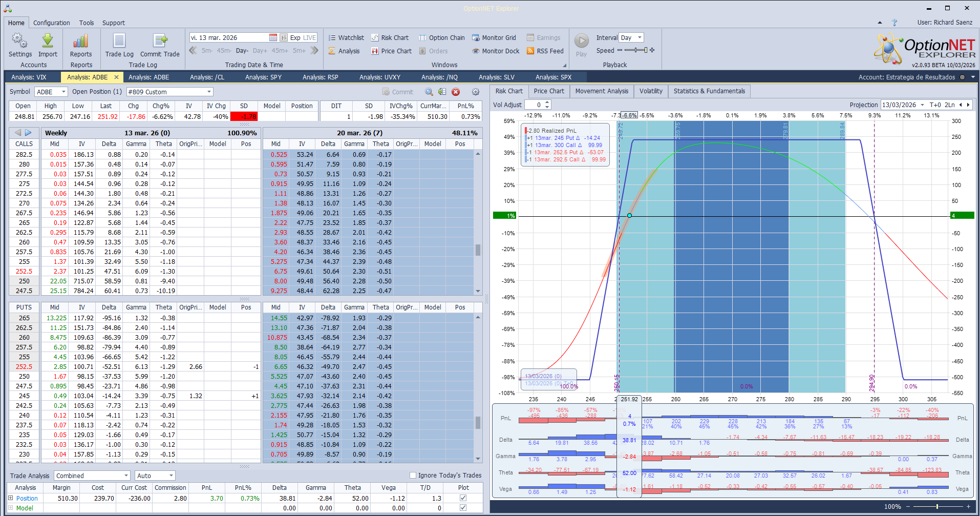Switch to the Analysis: SPY tab
The height and width of the screenshot is (516, 980).
pyautogui.click(x=263, y=77)
